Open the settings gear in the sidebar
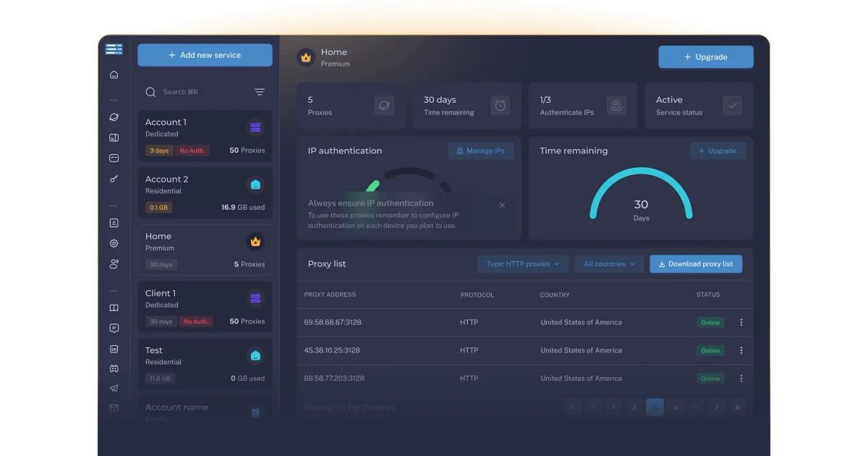 coord(114,244)
